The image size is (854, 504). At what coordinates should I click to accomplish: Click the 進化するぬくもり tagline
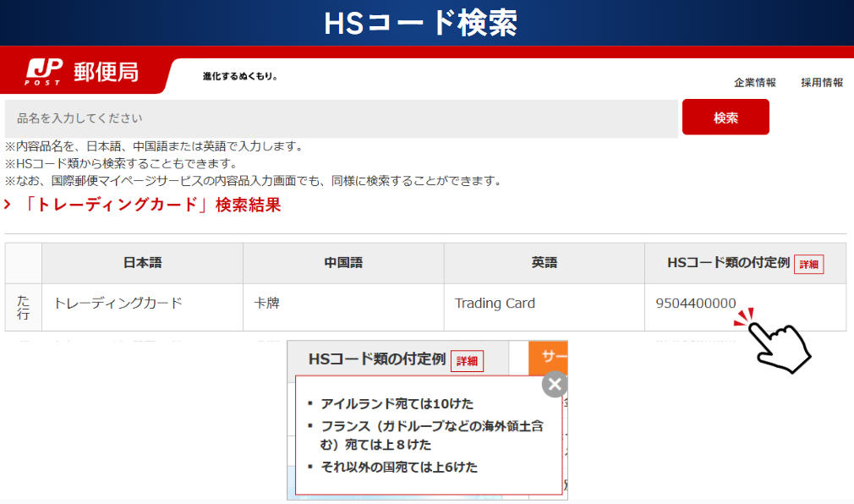(x=240, y=76)
